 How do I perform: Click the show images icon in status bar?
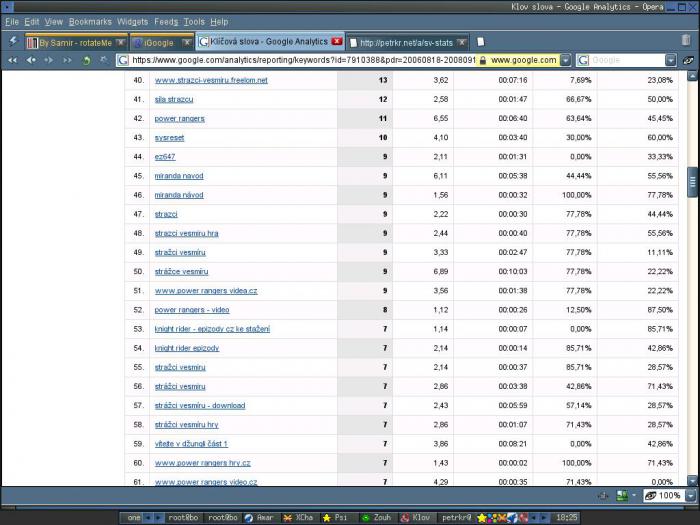tap(622, 495)
